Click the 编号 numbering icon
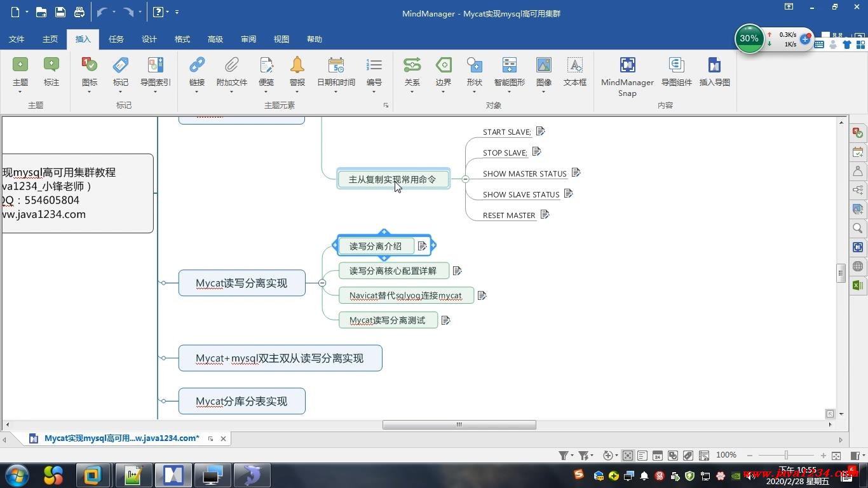 click(x=374, y=65)
